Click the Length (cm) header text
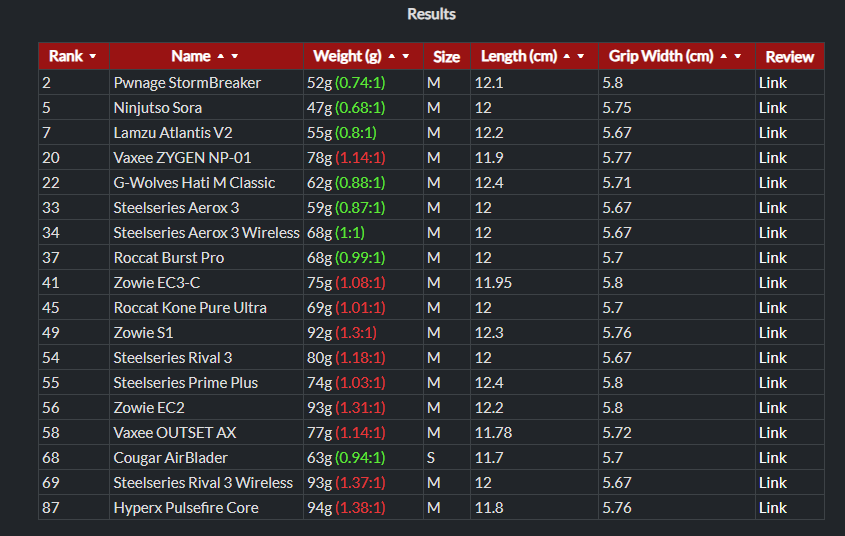Image resolution: width=845 pixels, height=536 pixels. [519, 56]
